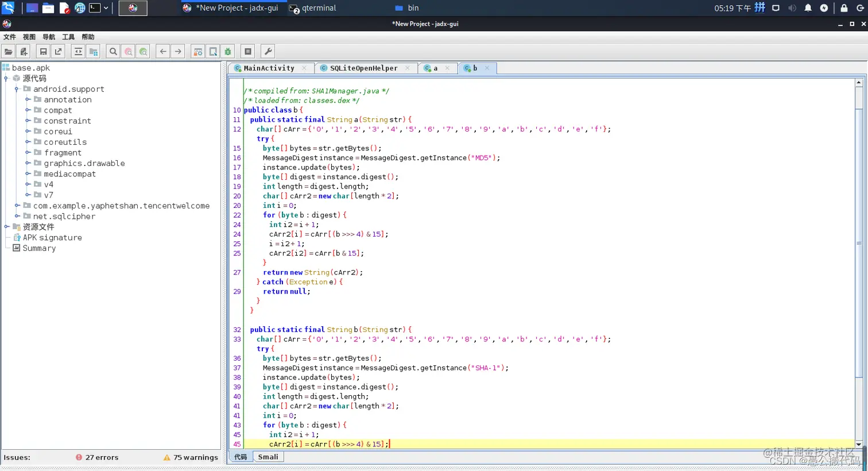Viewport: 868px width, 471px height.
Task: Click the open file toolbar icon
Action: [x=9, y=52]
